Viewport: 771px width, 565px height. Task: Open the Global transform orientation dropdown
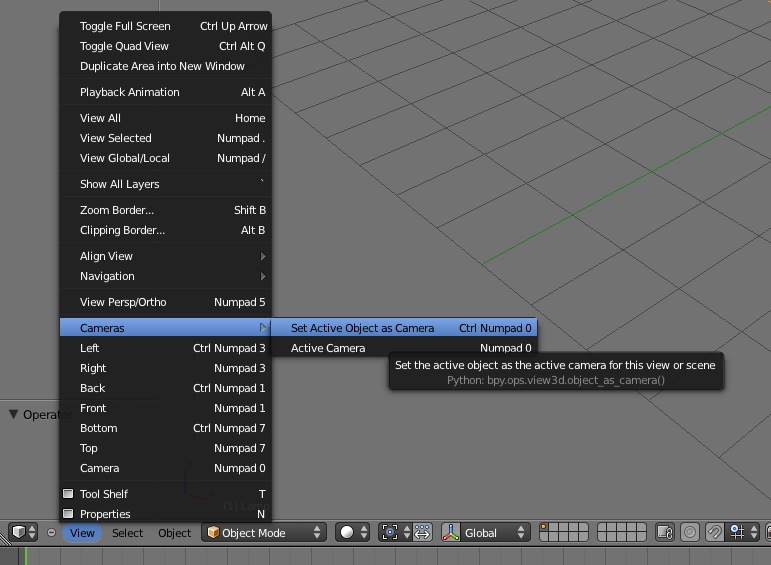(496, 533)
